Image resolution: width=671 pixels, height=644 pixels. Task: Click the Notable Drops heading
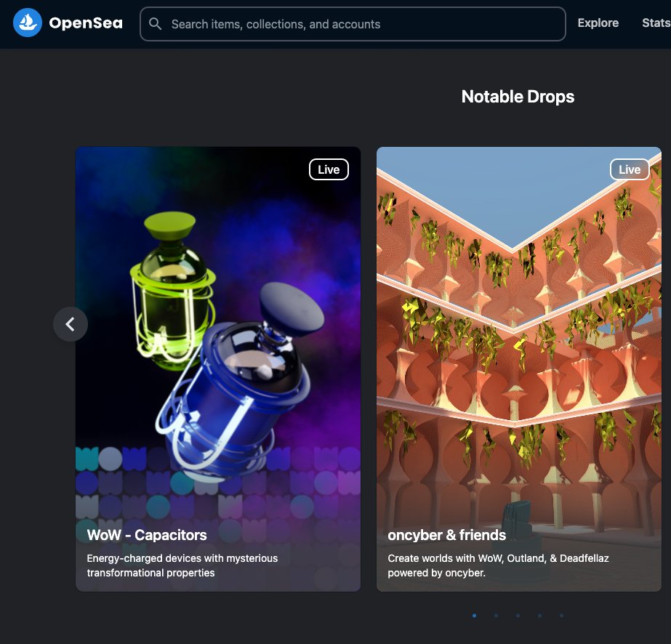(x=518, y=97)
